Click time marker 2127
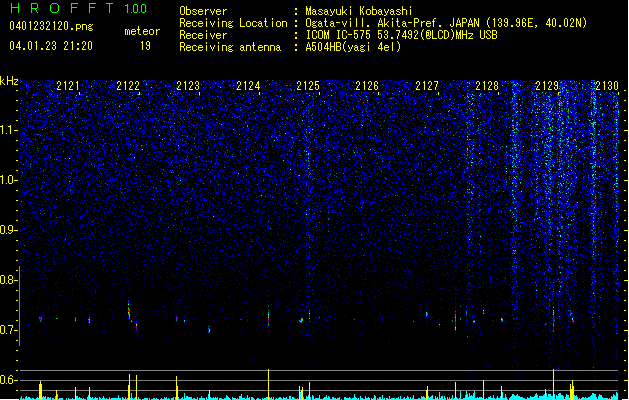Image resolution: width=629 pixels, height=400 pixels. (x=427, y=86)
